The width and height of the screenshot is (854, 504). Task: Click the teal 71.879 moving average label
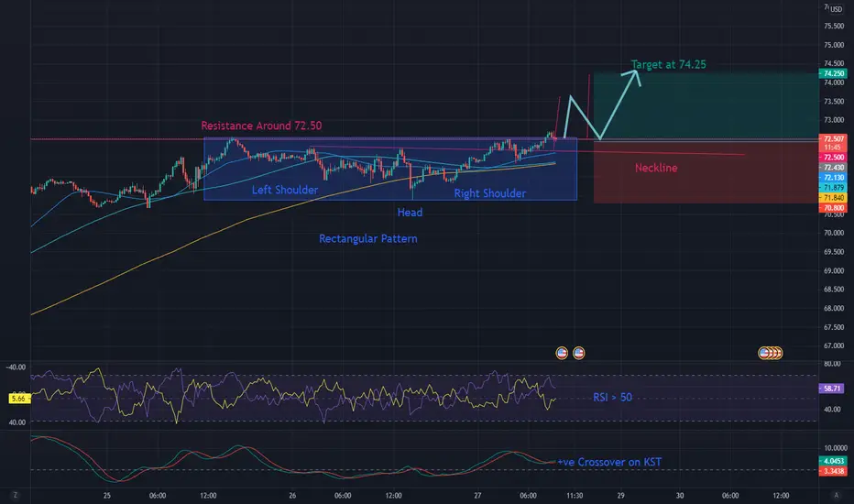coord(833,188)
